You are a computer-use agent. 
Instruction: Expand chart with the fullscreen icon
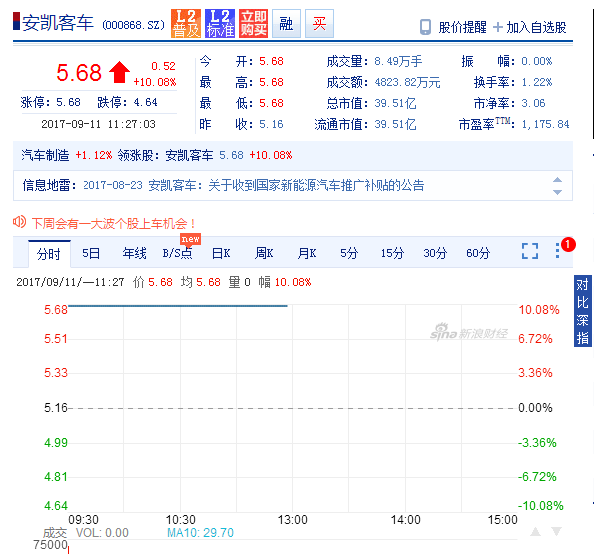pos(530,251)
